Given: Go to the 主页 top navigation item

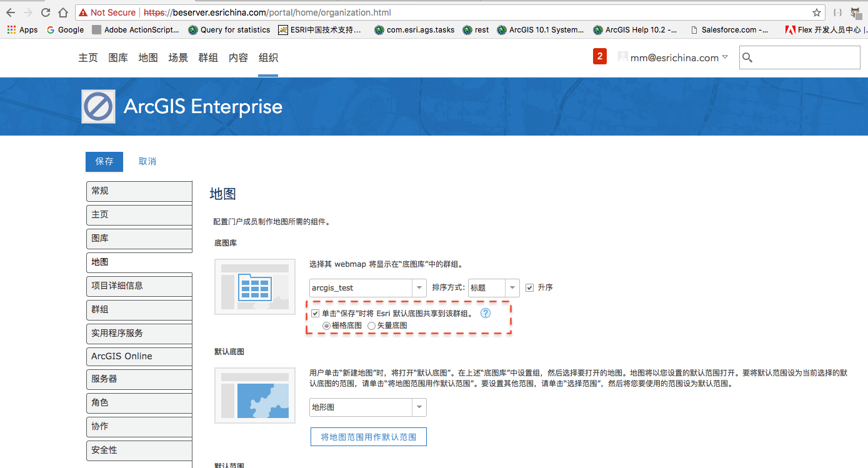Looking at the screenshot, I should point(88,57).
